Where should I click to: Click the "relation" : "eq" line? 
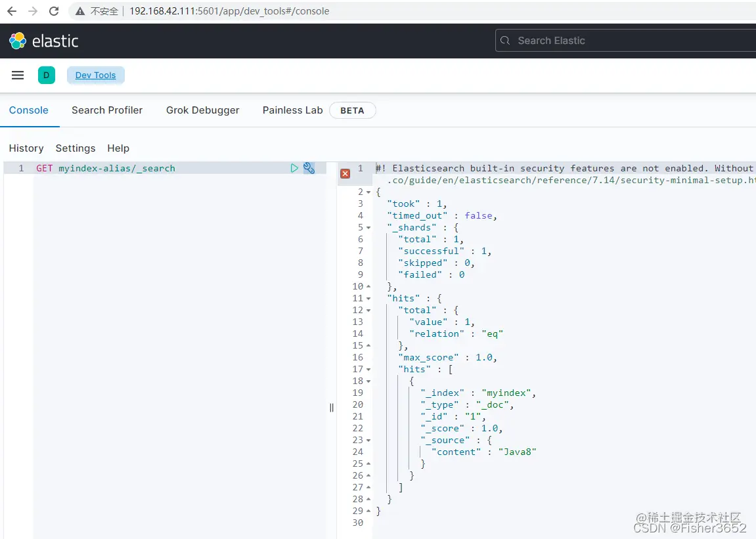pos(456,334)
